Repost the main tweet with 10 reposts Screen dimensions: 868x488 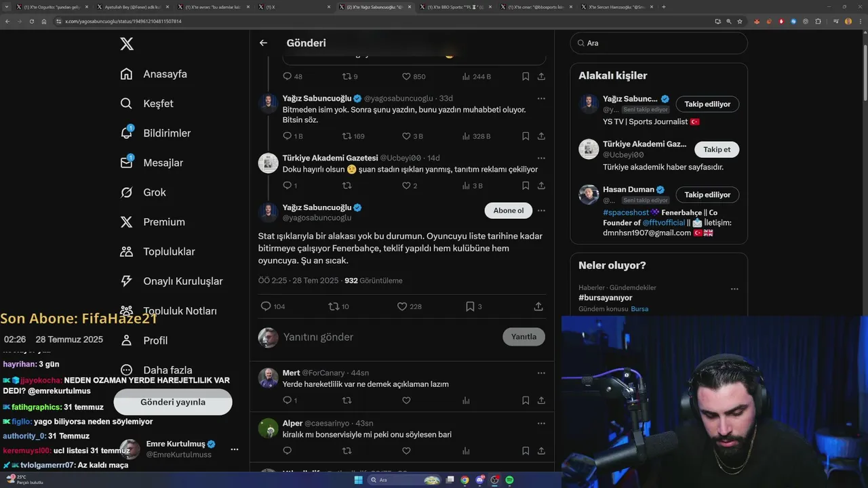click(x=334, y=306)
